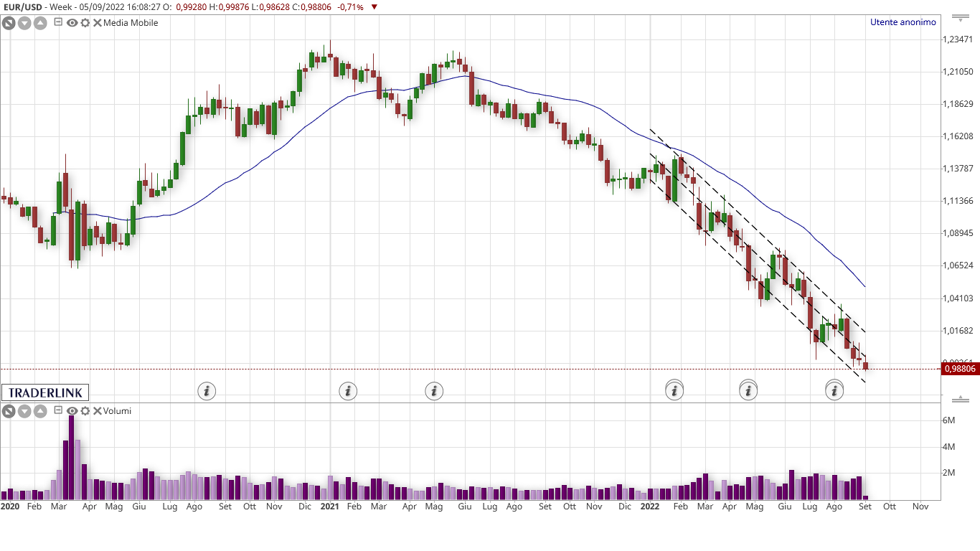980x551 pixels.
Task: Toggle visibility eye of Volumi panel
Action: pos(72,411)
